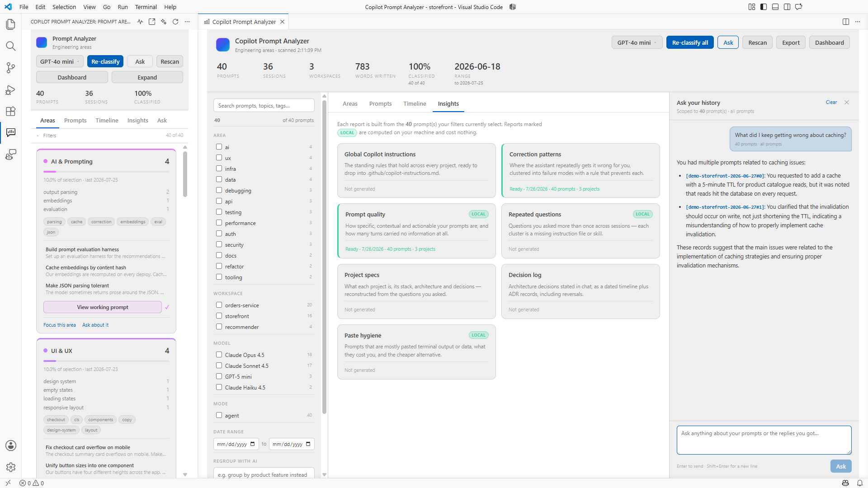
Task: Tick the security area checkbox
Action: click(219, 244)
